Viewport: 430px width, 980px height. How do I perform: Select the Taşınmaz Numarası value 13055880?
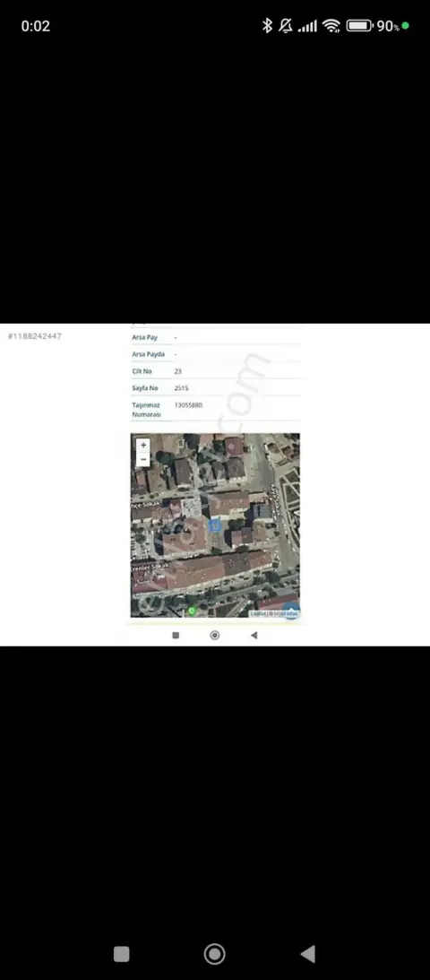click(x=188, y=405)
